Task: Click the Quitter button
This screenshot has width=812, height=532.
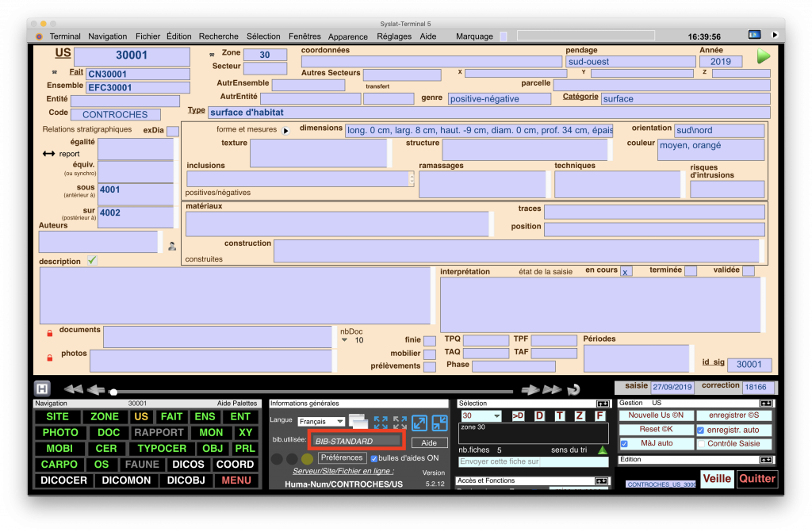Action: [757, 479]
